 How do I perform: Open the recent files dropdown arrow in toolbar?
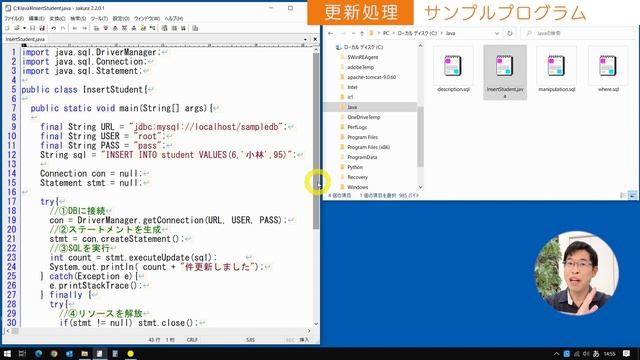click(x=24, y=28)
